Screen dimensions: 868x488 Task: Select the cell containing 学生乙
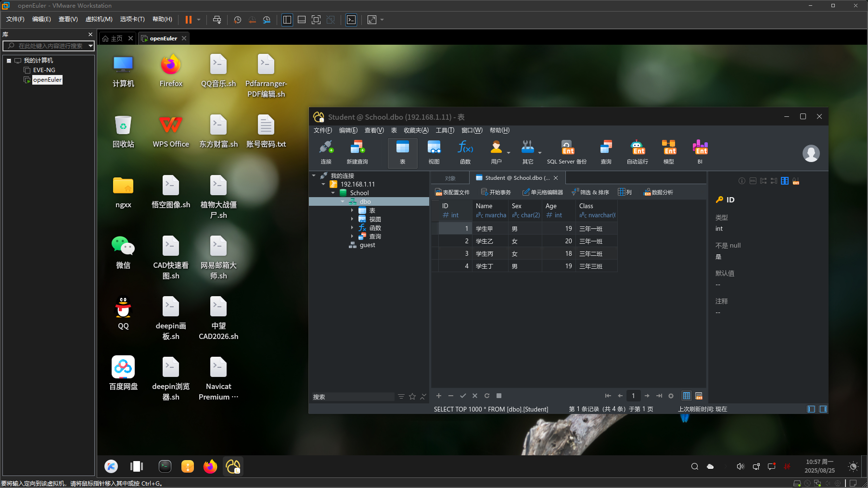(x=490, y=241)
